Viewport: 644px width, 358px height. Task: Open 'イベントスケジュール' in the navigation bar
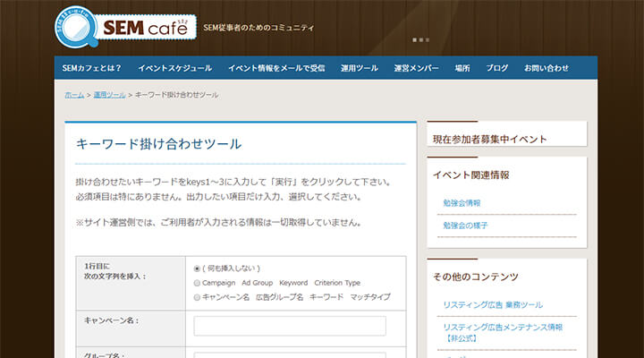(175, 68)
